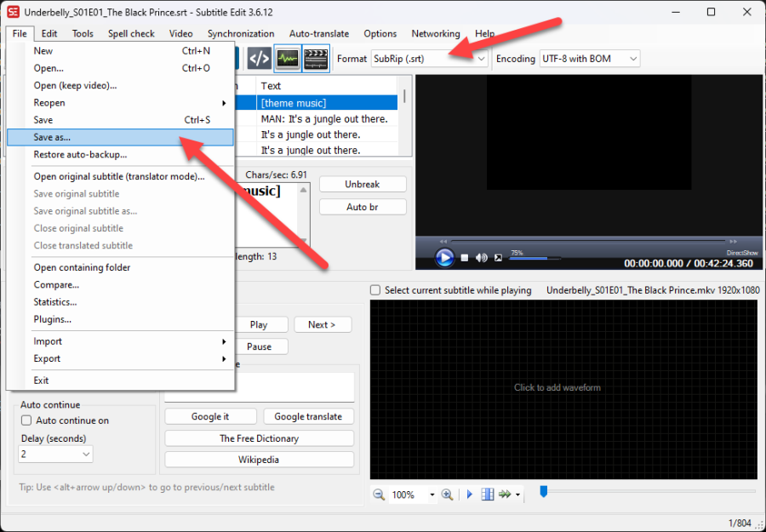Image resolution: width=766 pixels, height=532 pixels.
Task: Open the Export submenu
Action: pos(47,358)
